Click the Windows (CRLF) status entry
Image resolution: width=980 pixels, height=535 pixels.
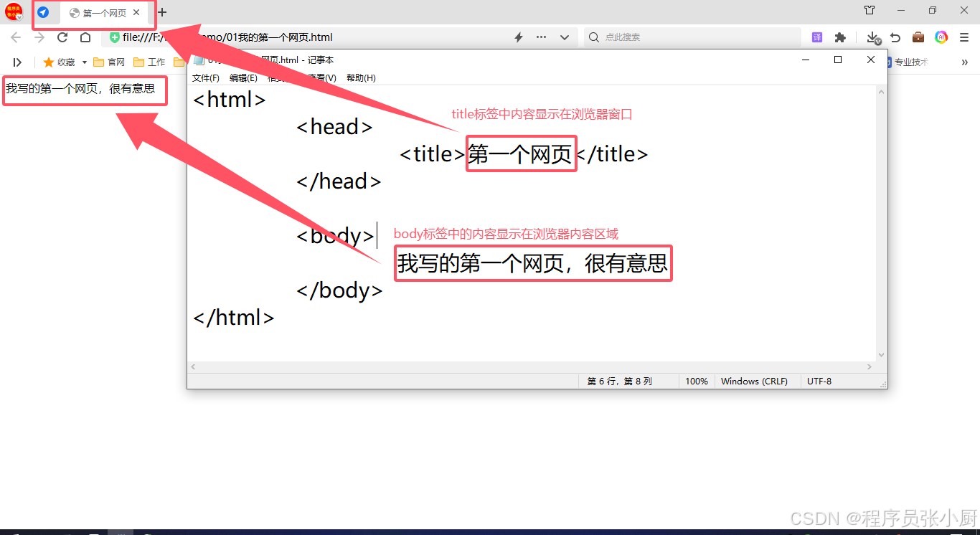click(x=754, y=382)
